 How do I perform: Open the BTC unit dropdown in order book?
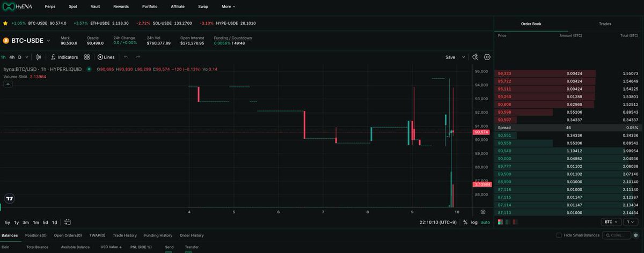coord(612,222)
